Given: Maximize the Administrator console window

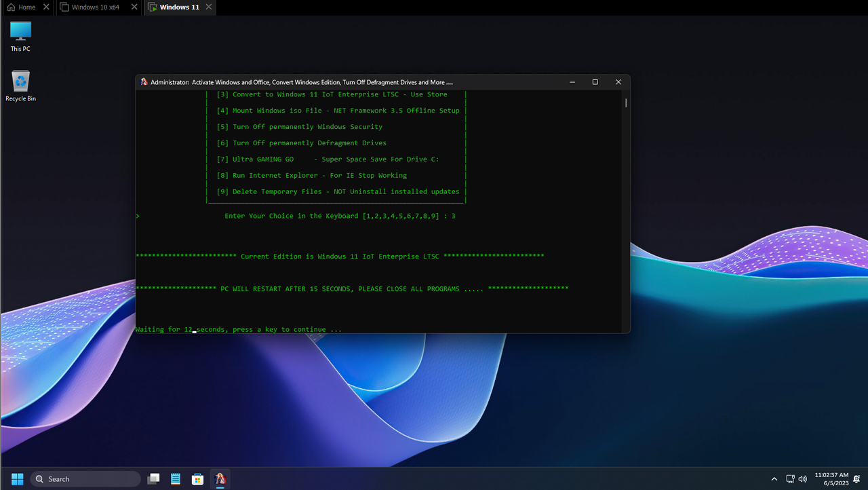Looking at the screenshot, I should (x=595, y=82).
